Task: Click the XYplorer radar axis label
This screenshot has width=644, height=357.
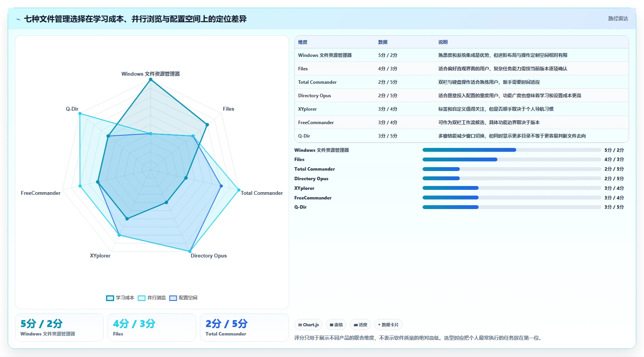Action: coord(100,256)
